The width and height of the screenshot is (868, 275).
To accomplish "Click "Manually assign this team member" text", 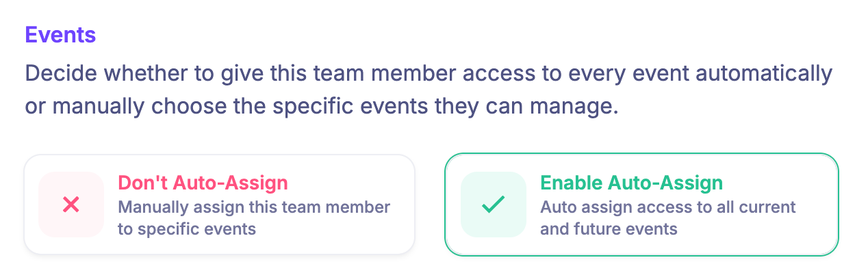I will 254,207.
